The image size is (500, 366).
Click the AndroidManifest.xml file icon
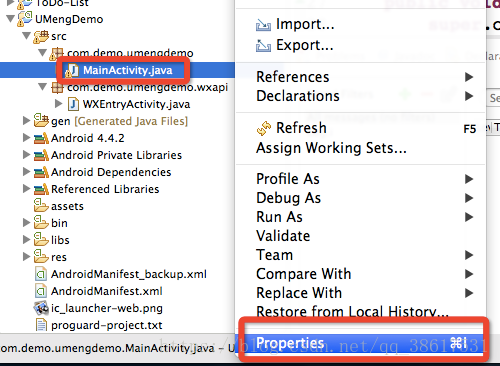41,291
